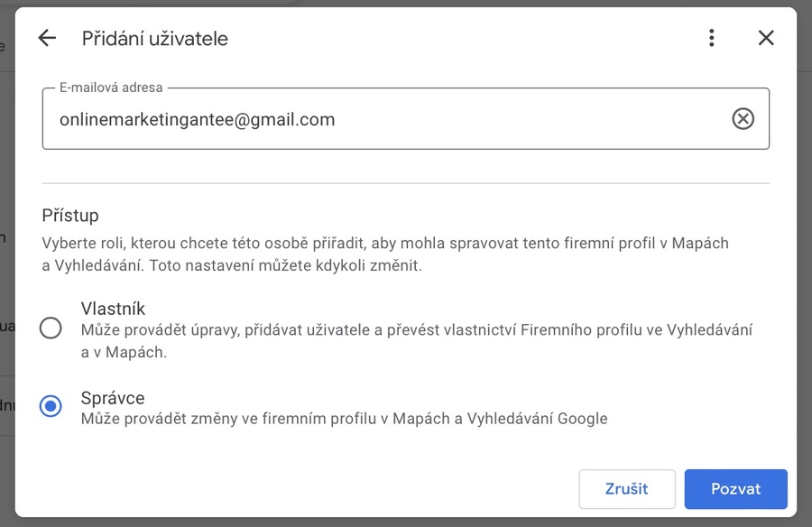Select the Správce radio button
Image resolution: width=812 pixels, height=527 pixels.
[x=51, y=406]
